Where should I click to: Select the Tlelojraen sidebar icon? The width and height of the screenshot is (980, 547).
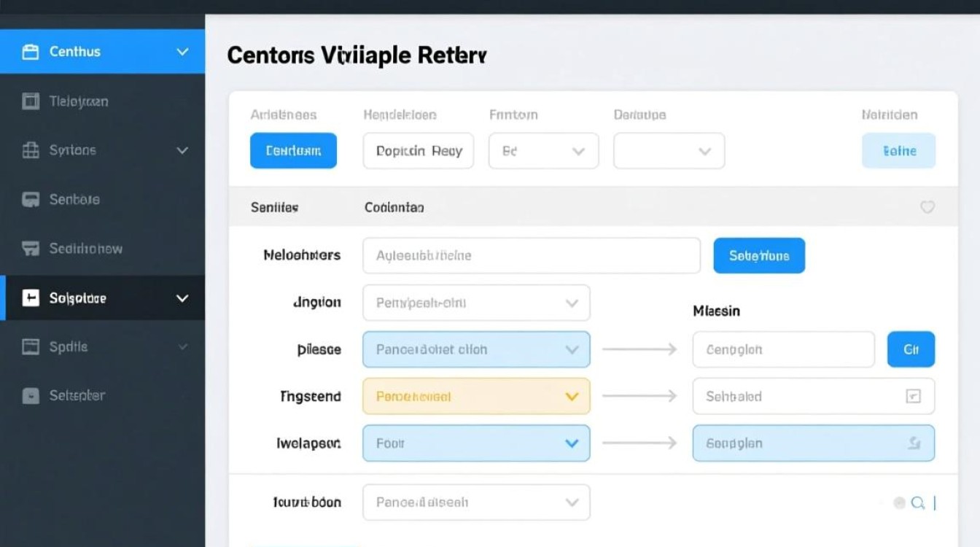[x=30, y=101]
